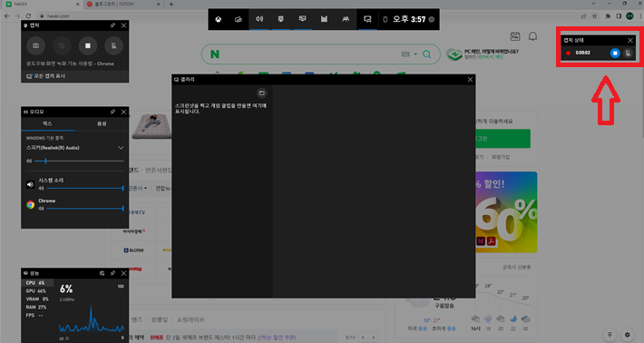Switch to the 믹스 tab

[48, 123]
